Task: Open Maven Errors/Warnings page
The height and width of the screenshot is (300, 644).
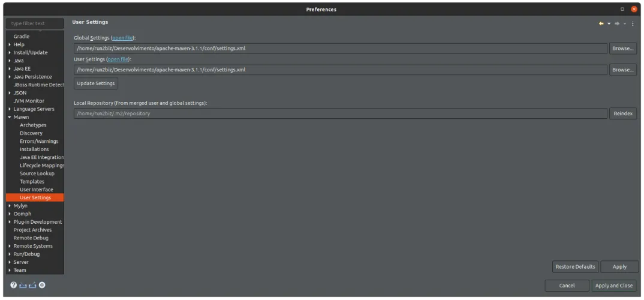Action: click(39, 141)
